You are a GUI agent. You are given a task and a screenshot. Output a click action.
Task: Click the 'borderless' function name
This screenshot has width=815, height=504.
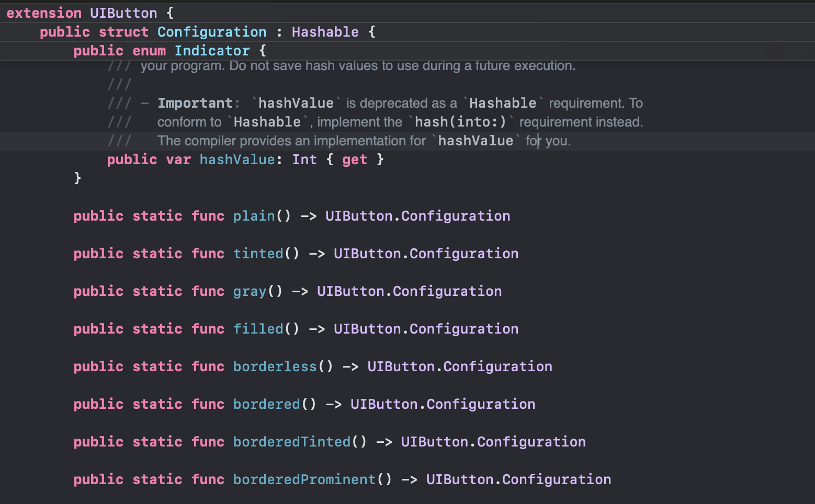[x=275, y=366]
